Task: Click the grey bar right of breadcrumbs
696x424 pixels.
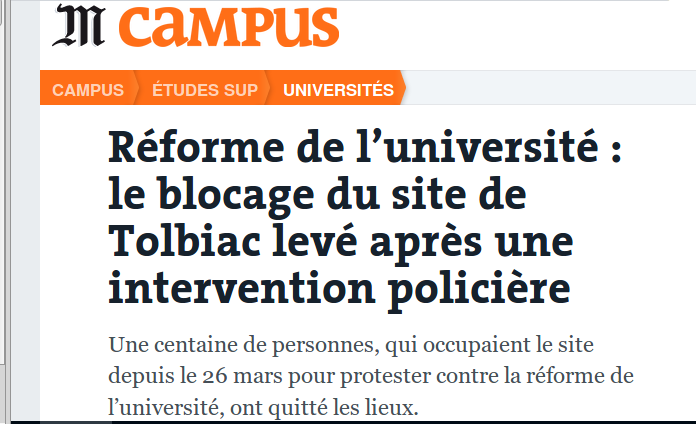Action: tap(550, 87)
